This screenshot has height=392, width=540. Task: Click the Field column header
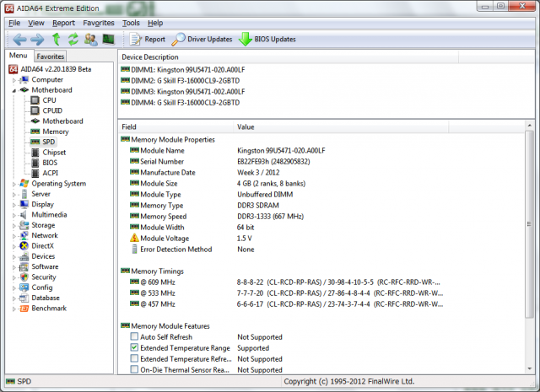pos(176,126)
